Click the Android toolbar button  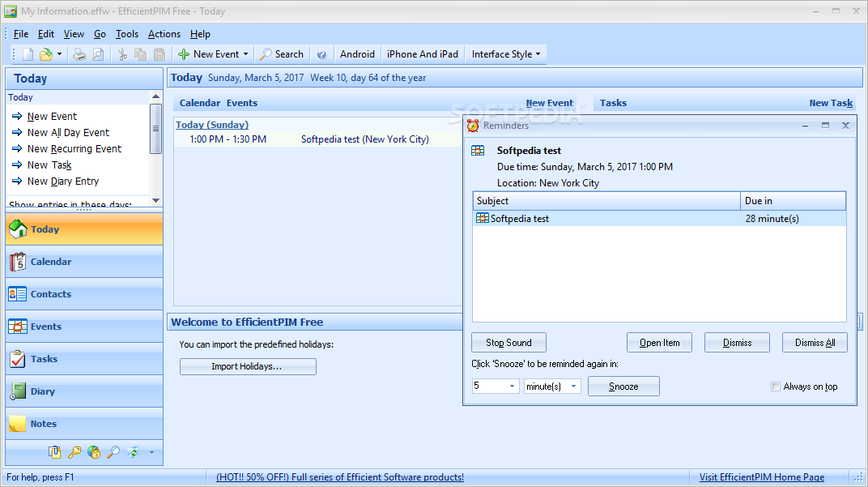point(357,54)
